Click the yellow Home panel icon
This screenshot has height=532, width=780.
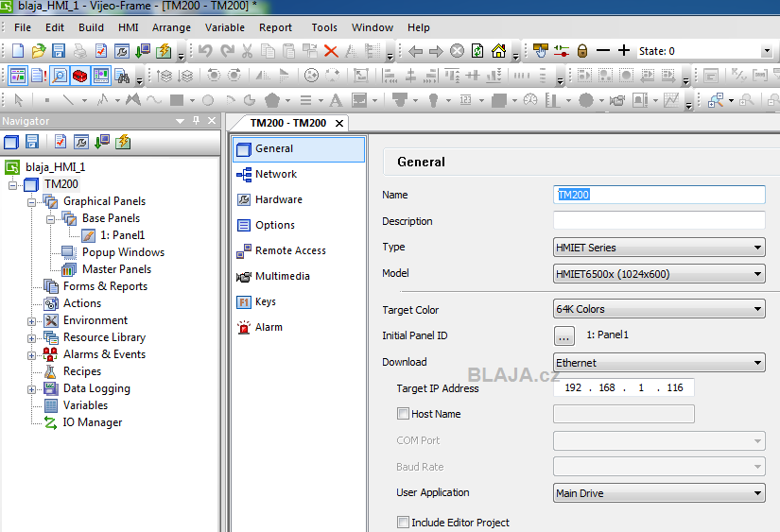tap(498, 51)
